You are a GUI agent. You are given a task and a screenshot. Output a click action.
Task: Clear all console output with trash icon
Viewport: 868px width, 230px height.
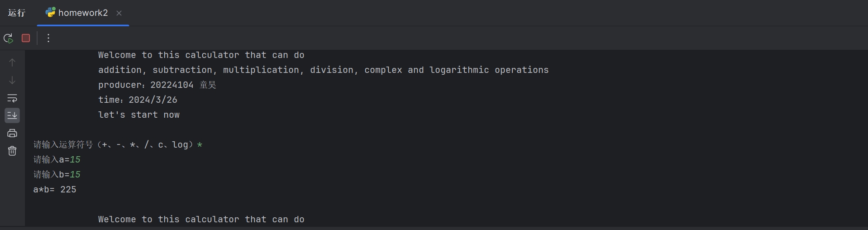[x=12, y=151]
